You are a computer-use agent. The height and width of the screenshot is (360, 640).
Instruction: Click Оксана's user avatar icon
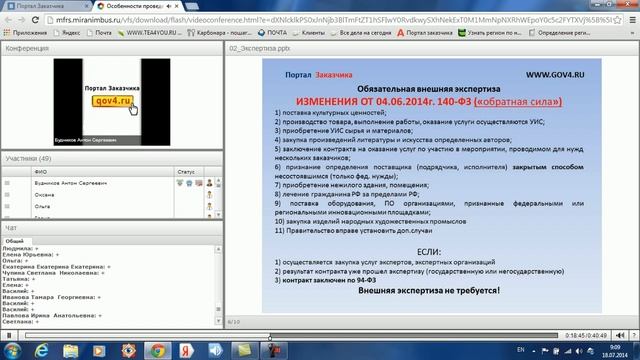209,195
